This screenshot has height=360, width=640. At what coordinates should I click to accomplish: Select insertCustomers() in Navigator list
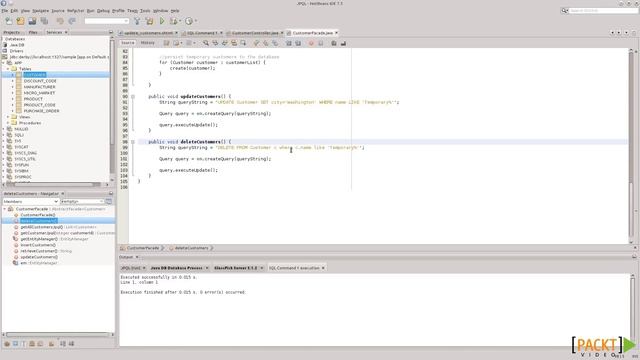pos(38,245)
